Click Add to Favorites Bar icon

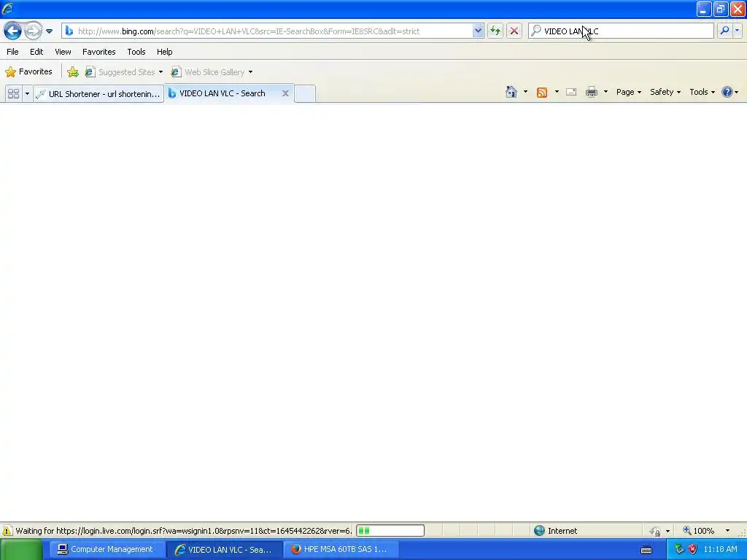pyautogui.click(x=73, y=72)
